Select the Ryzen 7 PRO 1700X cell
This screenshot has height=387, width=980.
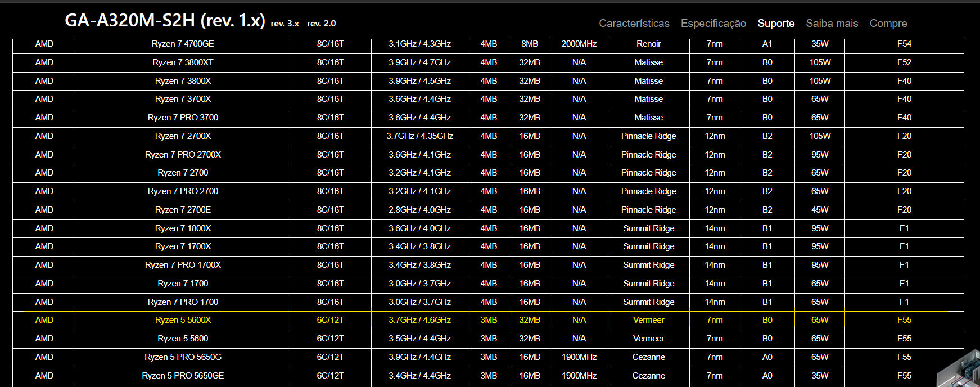183,265
